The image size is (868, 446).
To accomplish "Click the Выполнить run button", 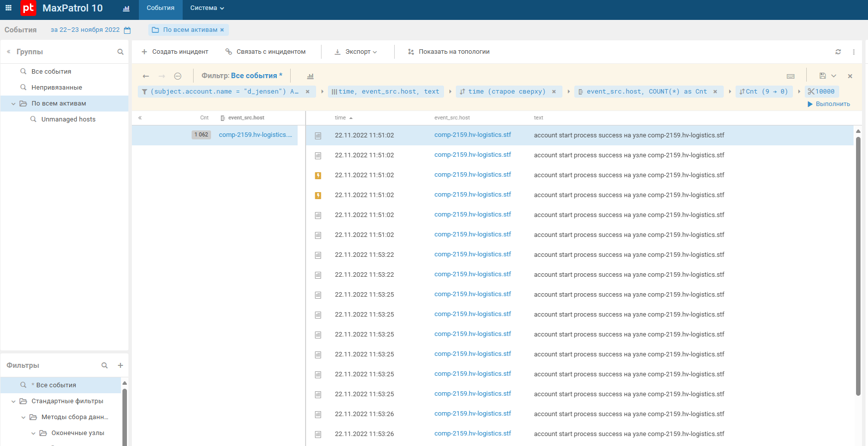I will click(829, 104).
